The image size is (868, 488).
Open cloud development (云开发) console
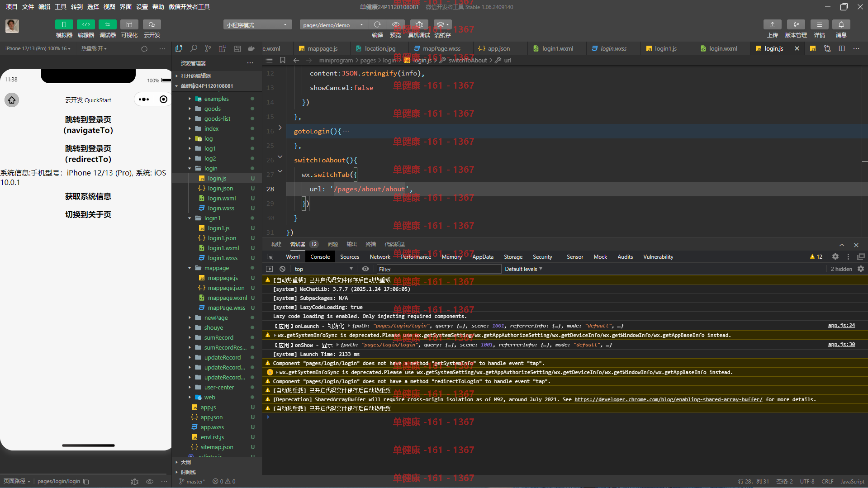pos(152,24)
